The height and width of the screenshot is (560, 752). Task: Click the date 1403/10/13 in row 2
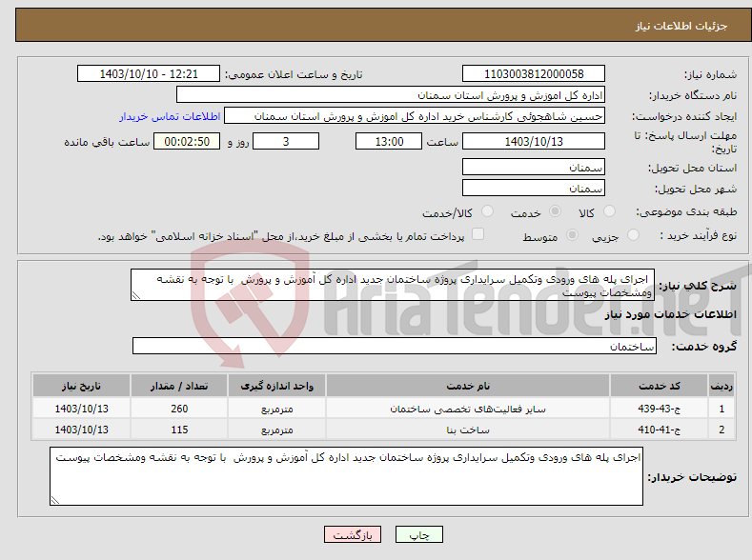coord(82,430)
